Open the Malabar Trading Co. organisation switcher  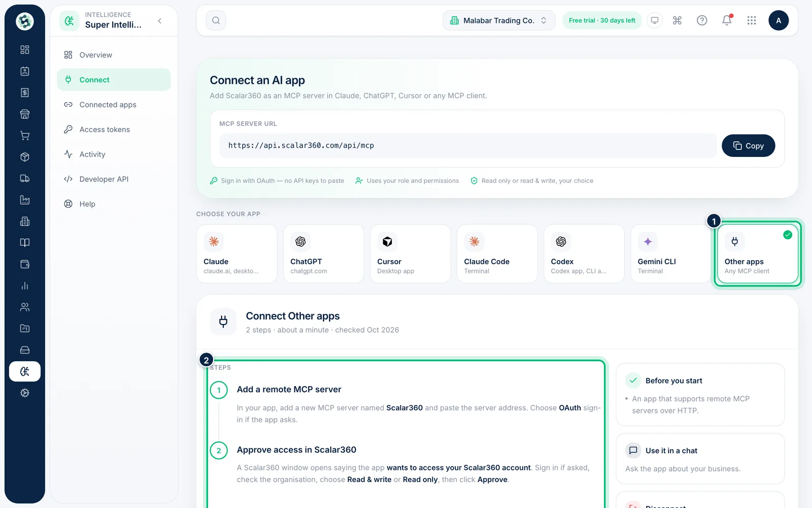(x=499, y=20)
